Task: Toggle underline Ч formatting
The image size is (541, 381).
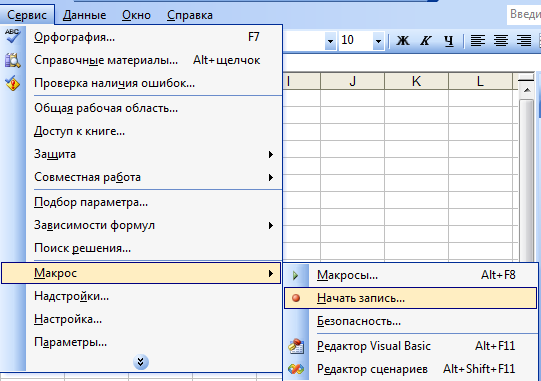Action: click(x=449, y=41)
